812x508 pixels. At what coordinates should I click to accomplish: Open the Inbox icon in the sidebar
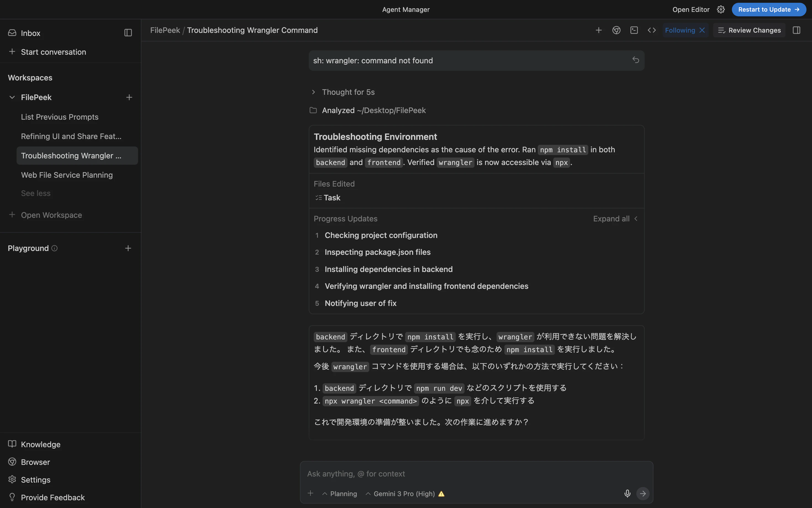point(12,33)
